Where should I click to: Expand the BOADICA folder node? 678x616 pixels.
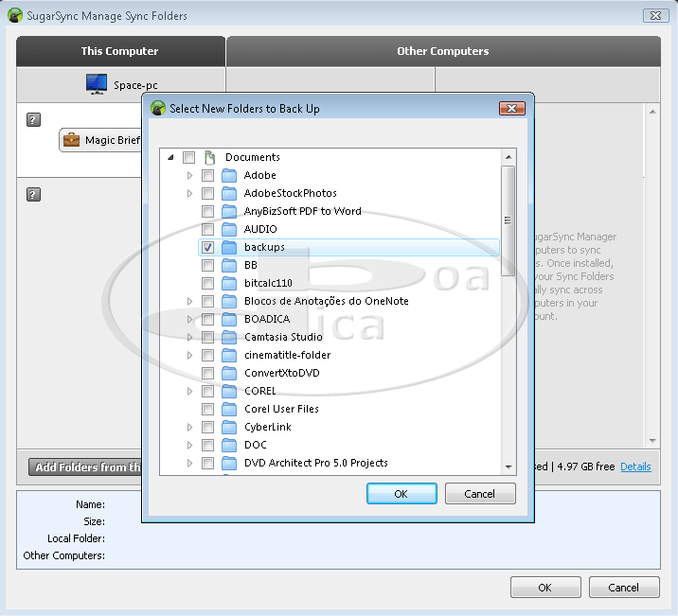tap(189, 319)
